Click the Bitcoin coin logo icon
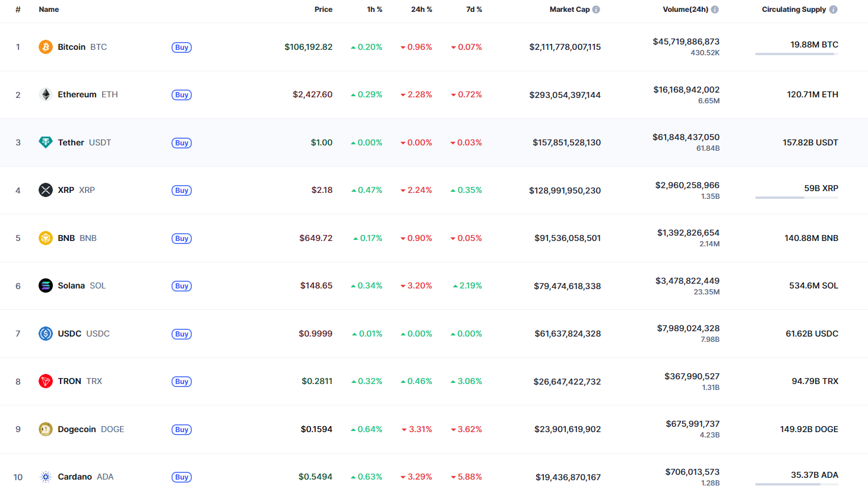868x498 pixels. (46, 47)
